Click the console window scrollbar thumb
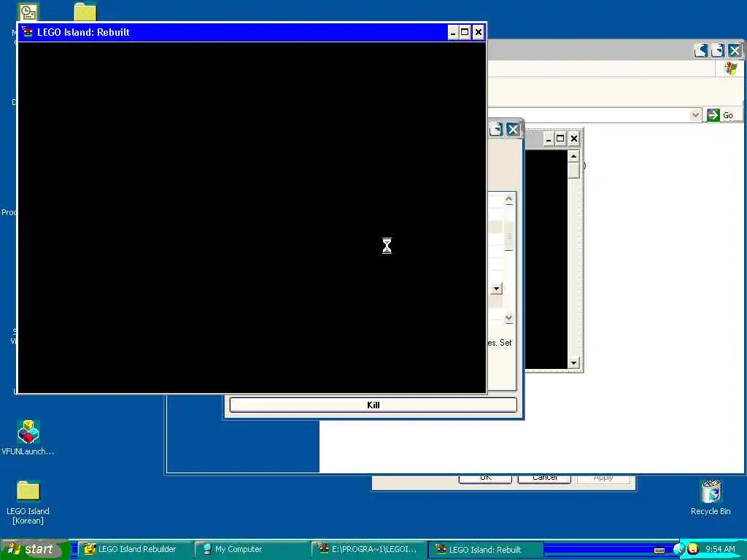The width and height of the screenshot is (747, 560). point(573,169)
